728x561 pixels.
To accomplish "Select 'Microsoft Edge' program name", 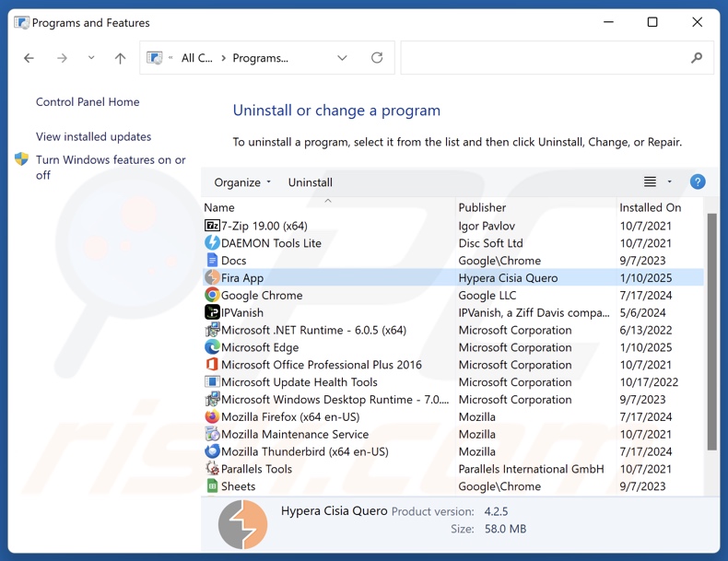I will (260, 347).
